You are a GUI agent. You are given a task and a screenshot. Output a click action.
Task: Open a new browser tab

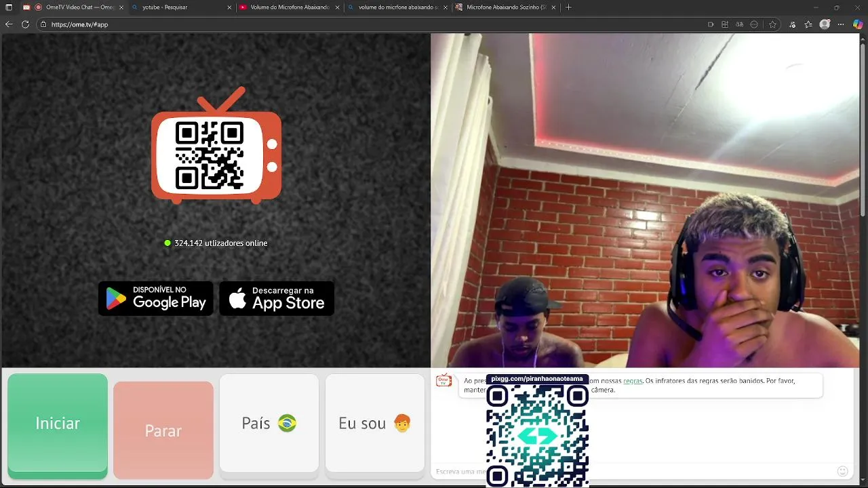coord(568,7)
